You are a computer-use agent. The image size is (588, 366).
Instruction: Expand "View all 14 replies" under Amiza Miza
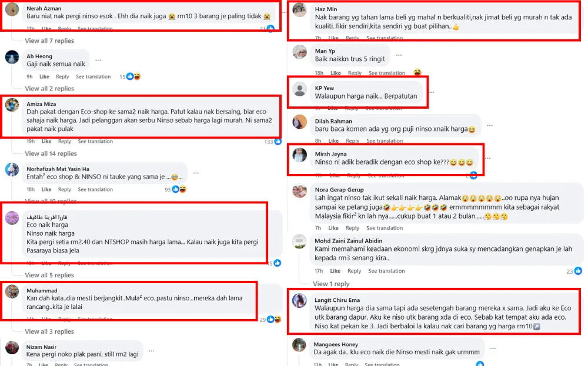(51, 153)
